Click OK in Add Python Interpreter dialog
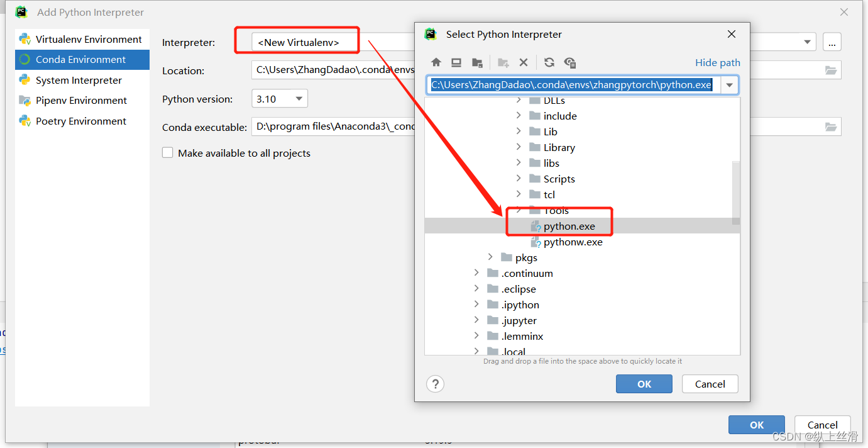 [757, 425]
